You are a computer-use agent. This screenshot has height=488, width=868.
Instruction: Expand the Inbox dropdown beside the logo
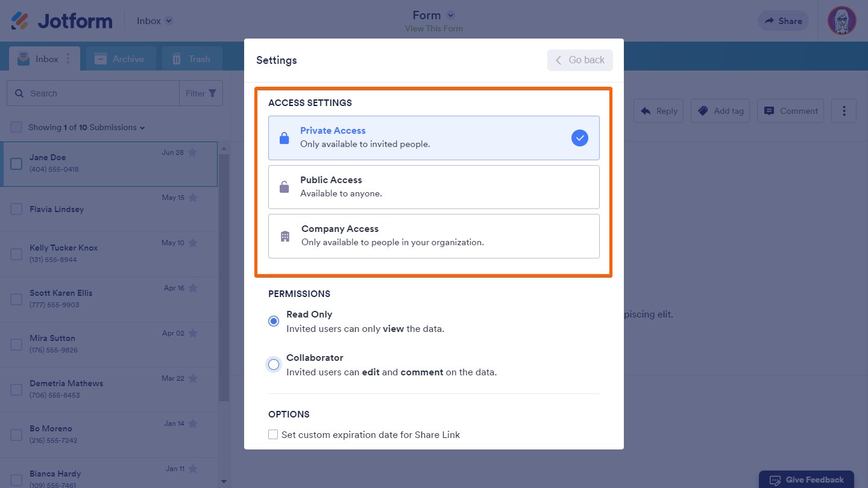(169, 21)
